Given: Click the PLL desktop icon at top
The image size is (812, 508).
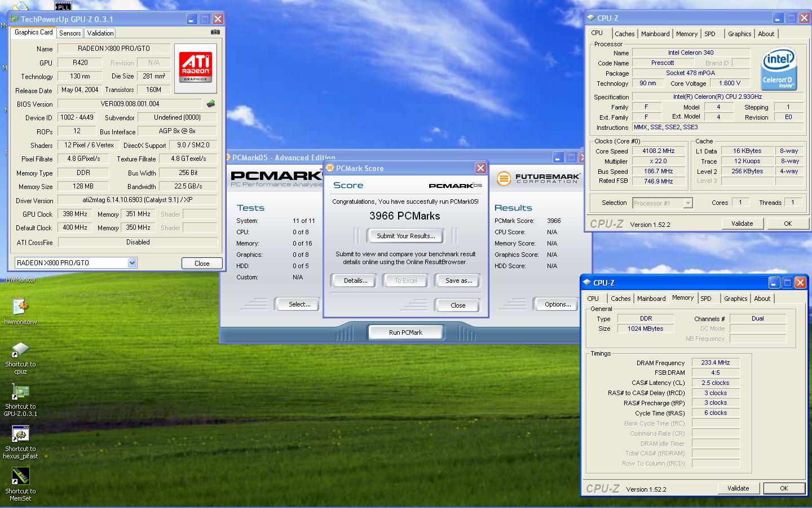Looking at the screenshot, I should click(x=63, y=6).
